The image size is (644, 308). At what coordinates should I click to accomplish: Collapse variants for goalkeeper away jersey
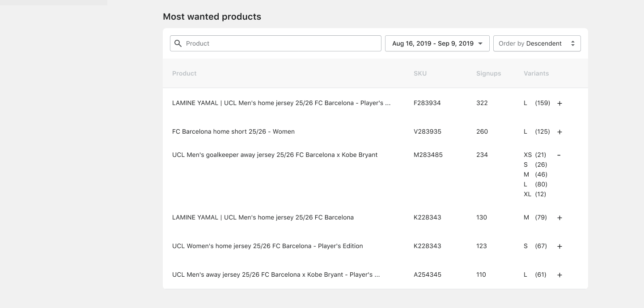tap(559, 155)
